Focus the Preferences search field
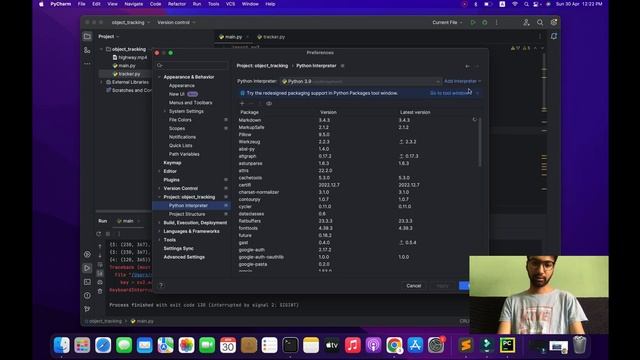The width and height of the screenshot is (640, 360). coord(192,65)
